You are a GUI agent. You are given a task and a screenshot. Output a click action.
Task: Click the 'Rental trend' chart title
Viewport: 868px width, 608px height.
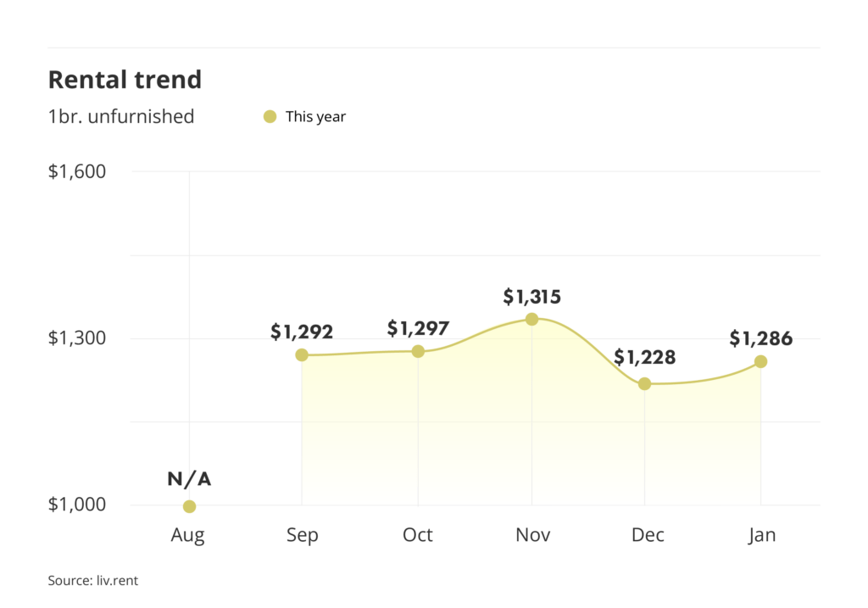coord(125,80)
